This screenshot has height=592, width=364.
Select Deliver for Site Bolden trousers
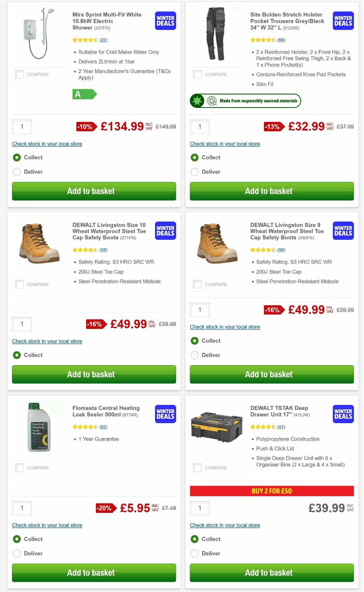pyautogui.click(x=194, y=172)
